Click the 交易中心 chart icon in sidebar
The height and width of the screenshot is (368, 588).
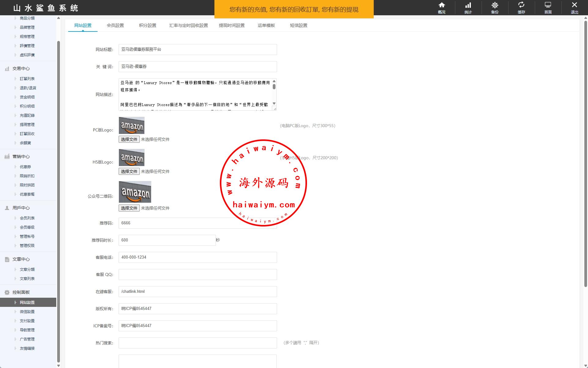[7, 69]
